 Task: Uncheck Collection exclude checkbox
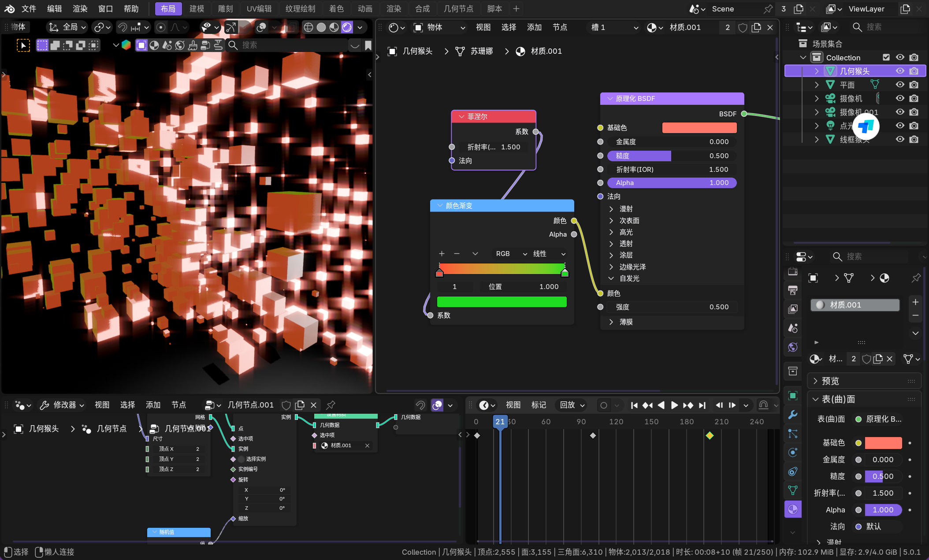click(886, 57)
